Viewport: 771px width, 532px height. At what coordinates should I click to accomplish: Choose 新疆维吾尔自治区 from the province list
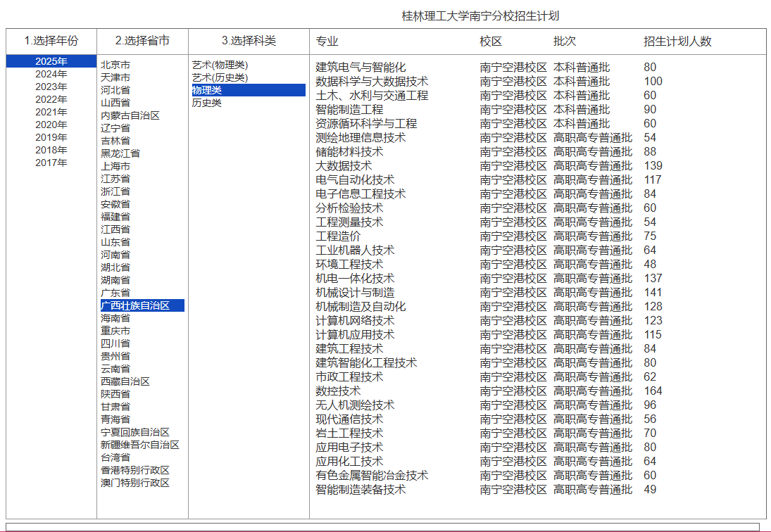pos(140,445)
